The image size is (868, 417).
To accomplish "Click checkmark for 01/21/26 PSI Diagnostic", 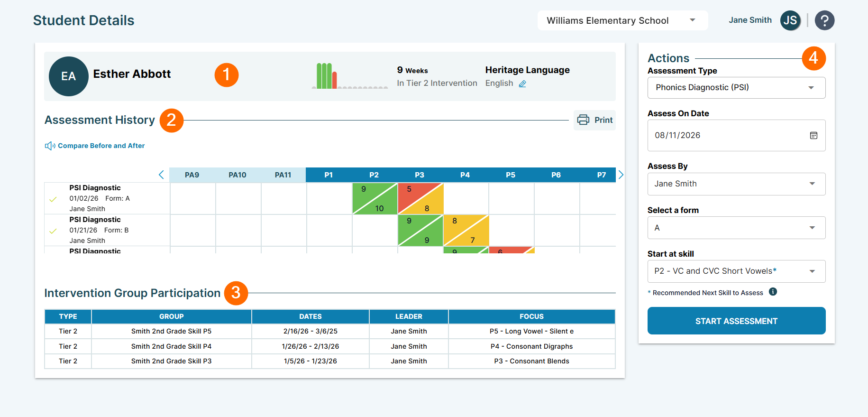I will coord(53,231).
